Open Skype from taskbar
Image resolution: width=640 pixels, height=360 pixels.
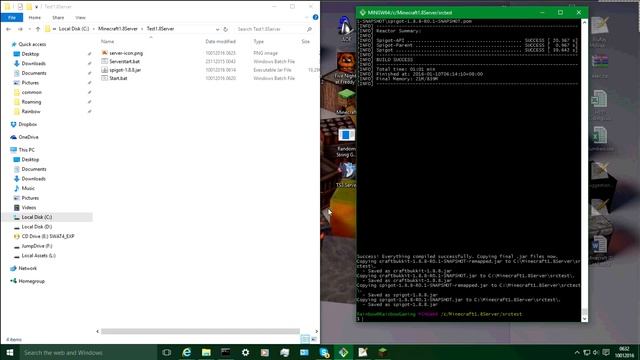(324, 352)
